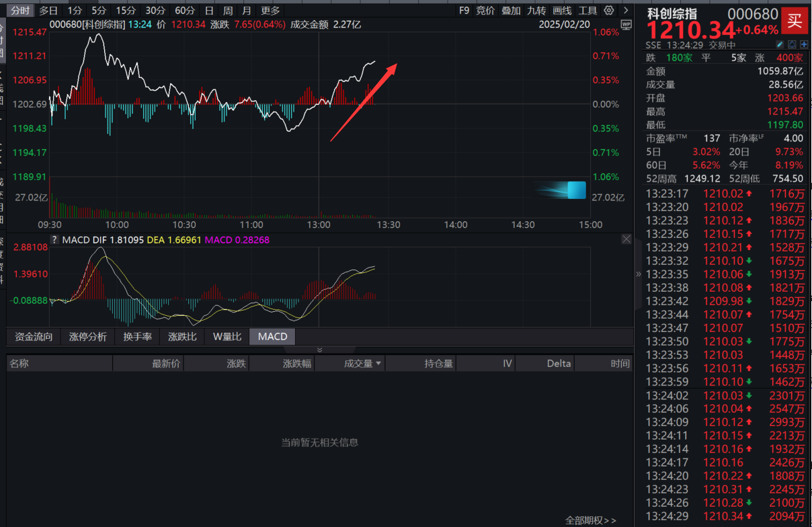Close the MACD indicator panel
This screenshot has height=527, width=812.
(x=626, y=239)
